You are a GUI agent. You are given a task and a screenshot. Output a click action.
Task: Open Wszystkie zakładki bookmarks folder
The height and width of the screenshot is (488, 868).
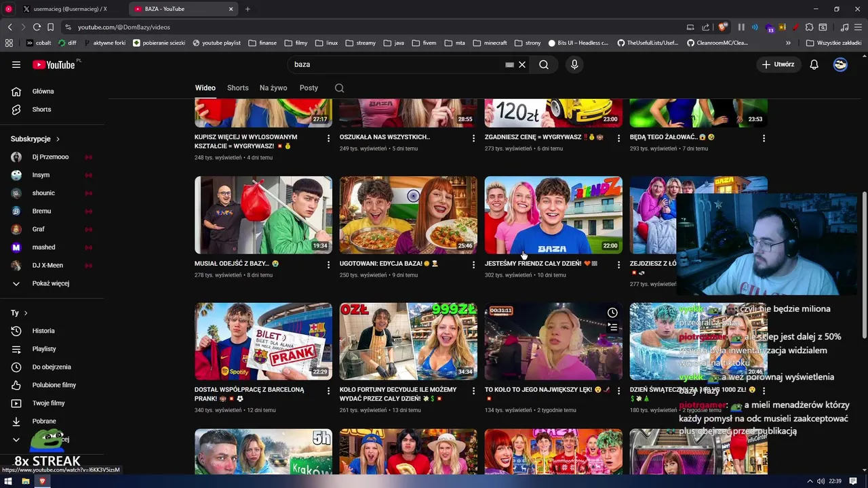(x=833, y=43)
